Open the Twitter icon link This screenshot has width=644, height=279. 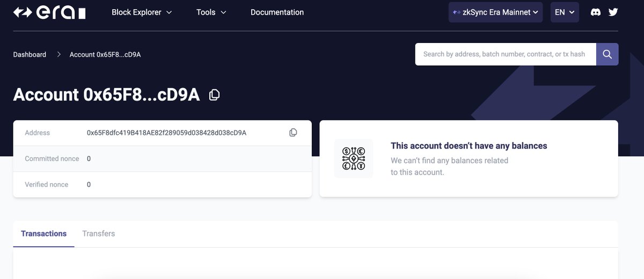tap(613, 12)
